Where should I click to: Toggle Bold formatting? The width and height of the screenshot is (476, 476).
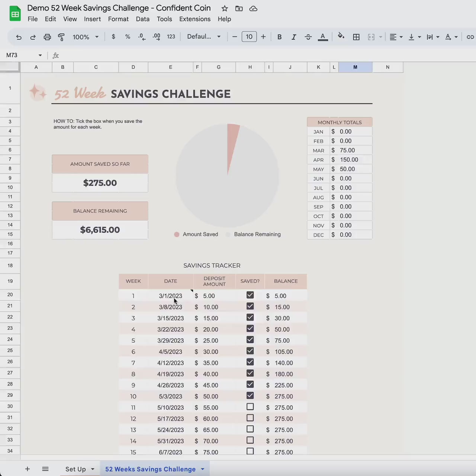coord(279,37)
